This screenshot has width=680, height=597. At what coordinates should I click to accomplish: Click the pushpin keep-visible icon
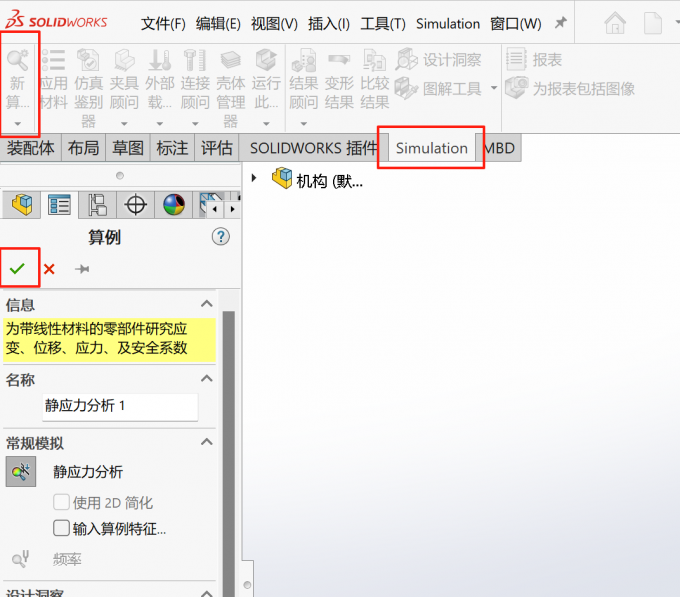coord(82,269)
